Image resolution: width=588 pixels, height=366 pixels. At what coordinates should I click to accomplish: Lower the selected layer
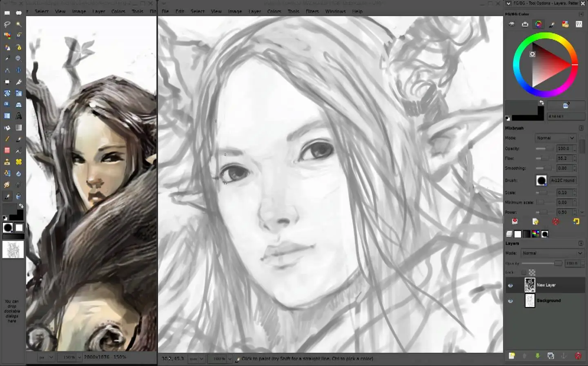pyautogui.click(x=538, y=356)
